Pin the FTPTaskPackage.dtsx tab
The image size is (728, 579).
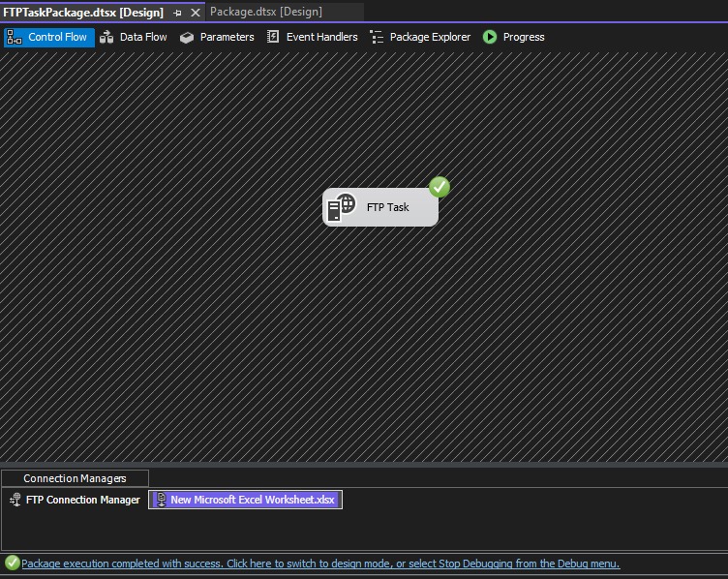coord(177,13)
